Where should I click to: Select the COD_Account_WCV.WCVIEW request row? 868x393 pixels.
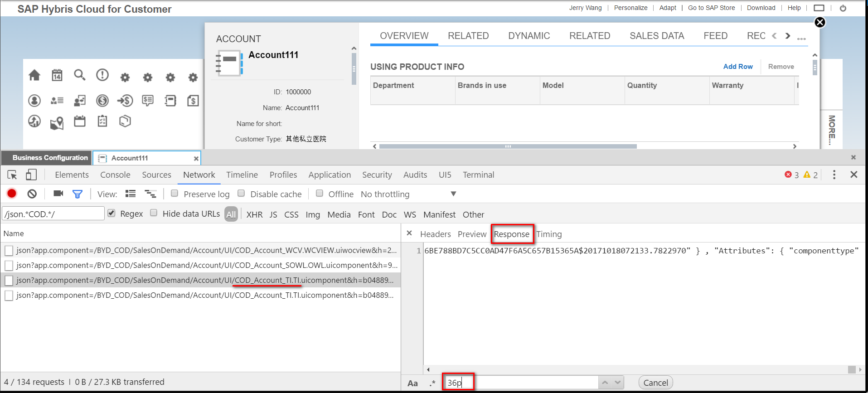tap(200, 250)
